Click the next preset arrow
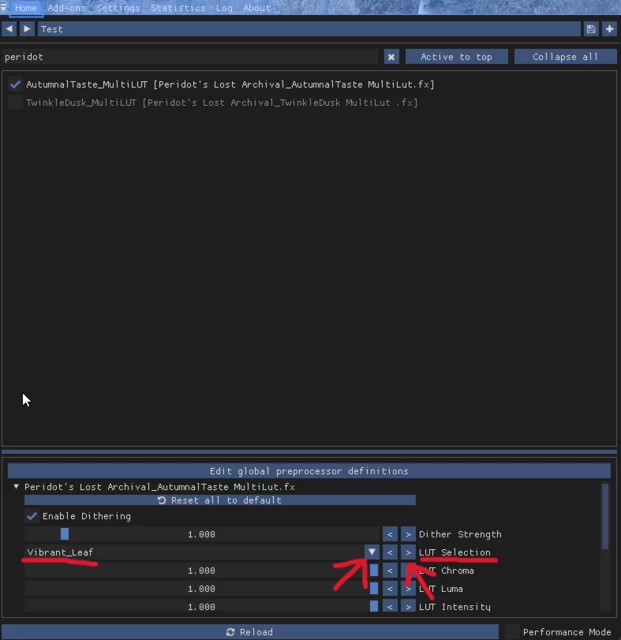Viewport: 621px width, 640px height. click(27, 29)
